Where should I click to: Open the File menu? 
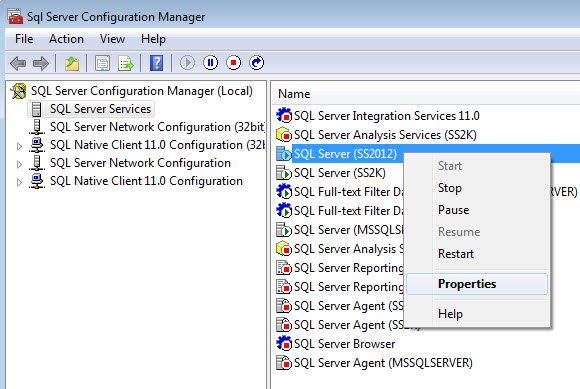click(x=24, y=39)
